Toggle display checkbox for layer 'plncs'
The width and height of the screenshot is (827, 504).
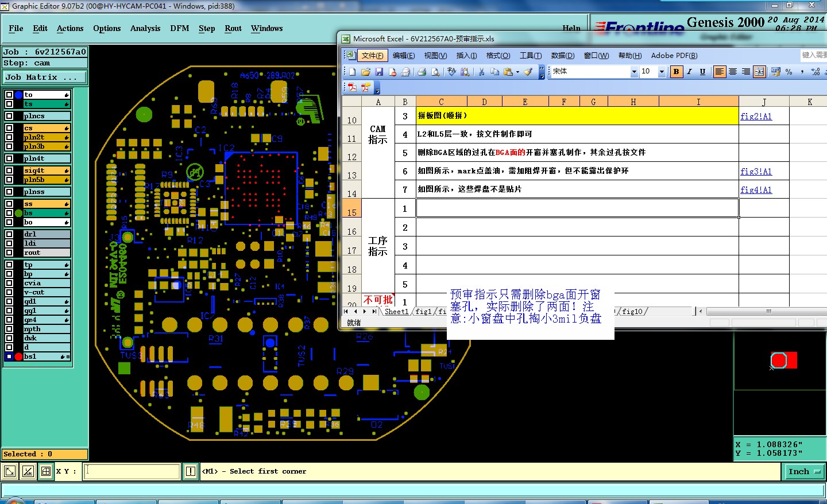[x=9, y=116]
